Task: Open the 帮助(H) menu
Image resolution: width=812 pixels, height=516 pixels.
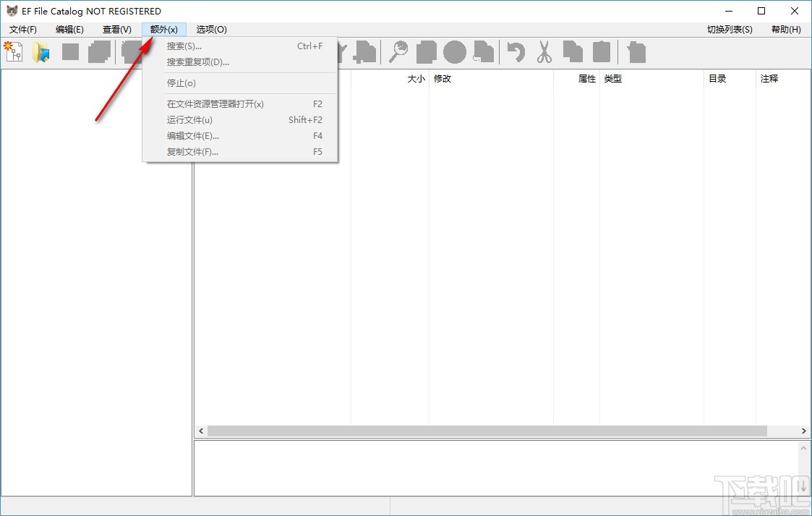Action: [x=785, y=29]
